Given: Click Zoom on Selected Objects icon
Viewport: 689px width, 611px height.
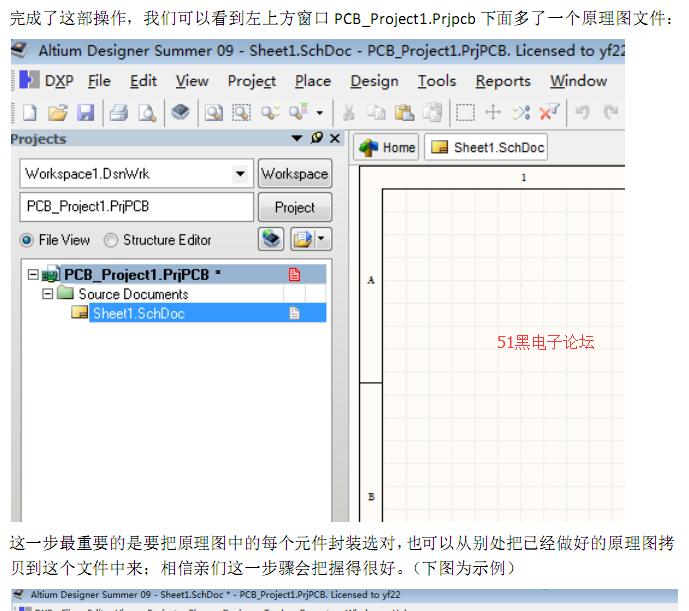Looking at the screenshot, I should point(270,113).
